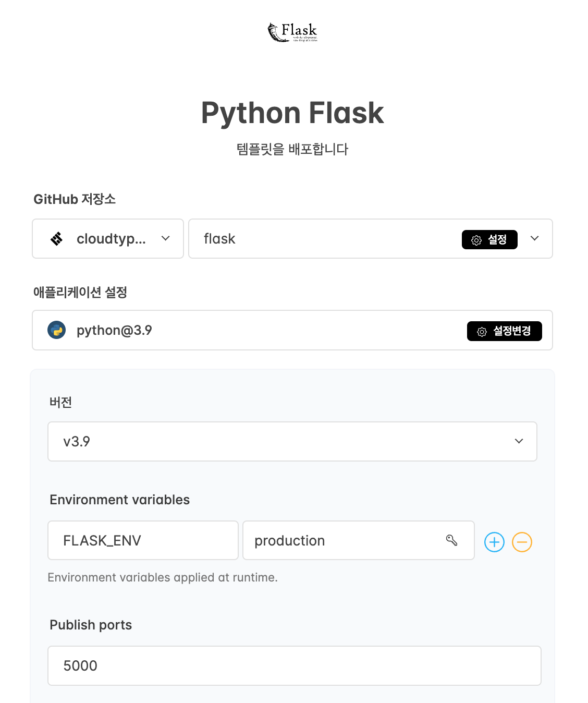588x703 pixels.
Task: Click the Publish ports 5000 field
Action: click(295, 665)
